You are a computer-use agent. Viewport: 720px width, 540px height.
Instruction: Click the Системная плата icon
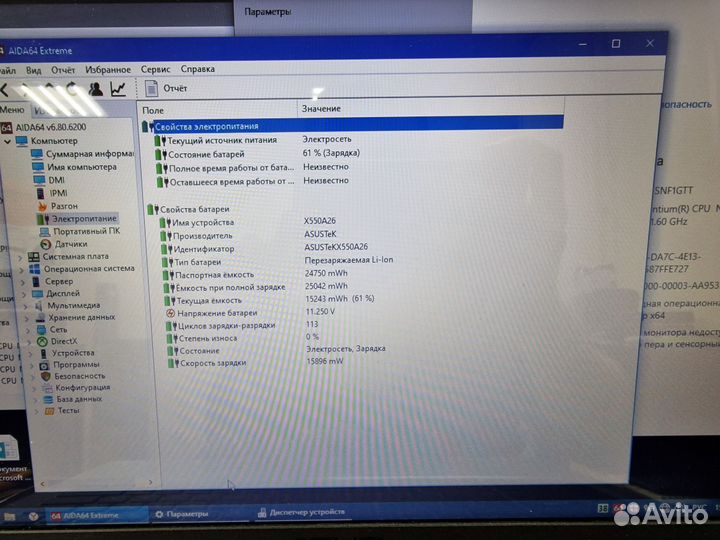[x=34, y=257]
